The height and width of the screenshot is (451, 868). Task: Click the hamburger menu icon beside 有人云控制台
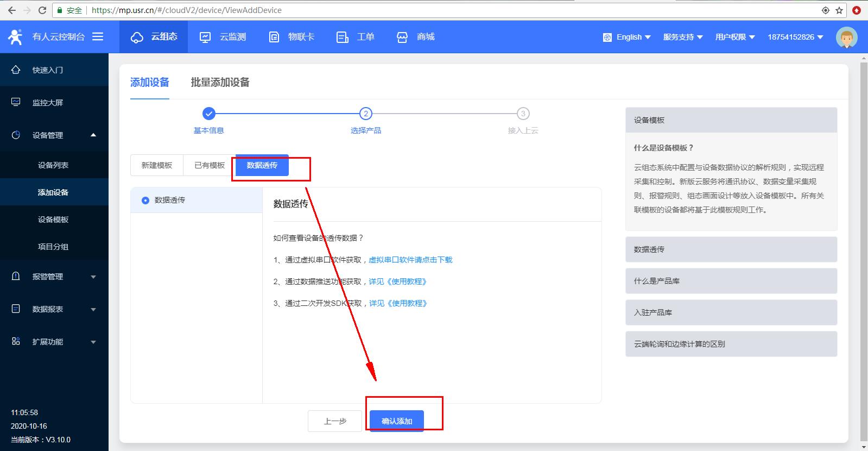(x=98, y=36)
